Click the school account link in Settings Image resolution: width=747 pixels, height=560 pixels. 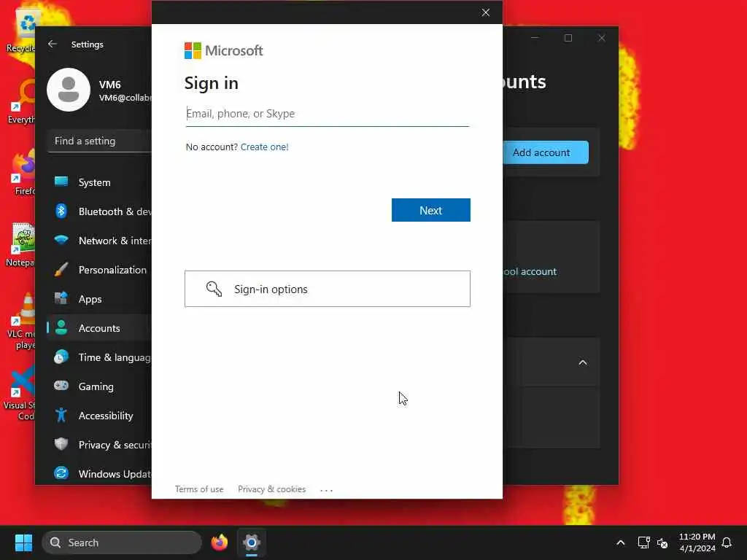(530, 272)
